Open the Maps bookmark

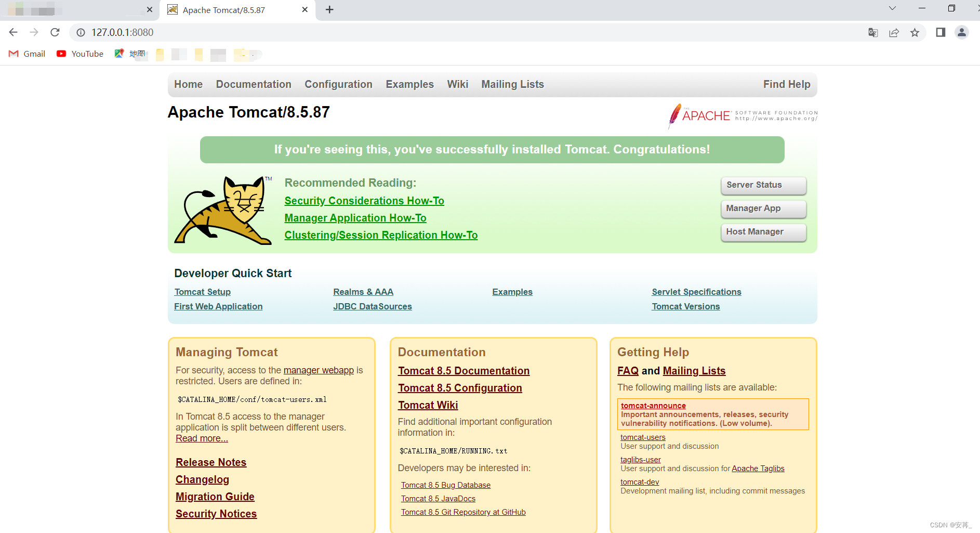pyautogui.click(x=130, y=54)
